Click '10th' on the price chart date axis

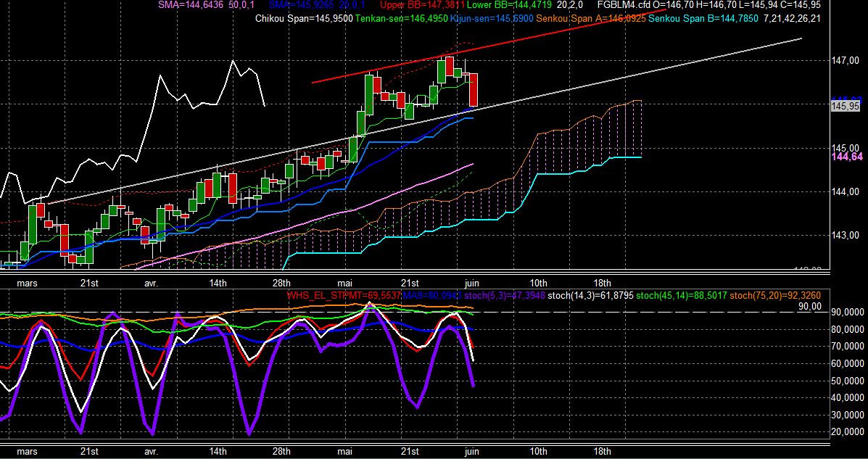(538, 283)
